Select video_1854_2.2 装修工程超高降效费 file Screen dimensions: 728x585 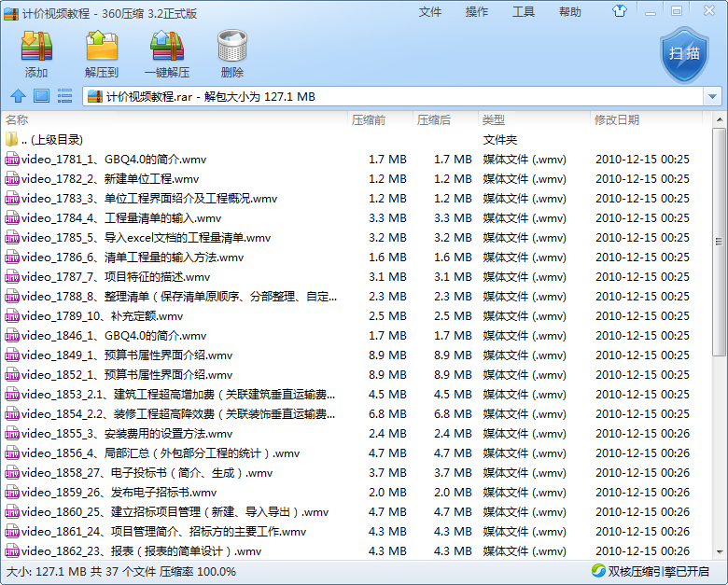pos(356,413)
